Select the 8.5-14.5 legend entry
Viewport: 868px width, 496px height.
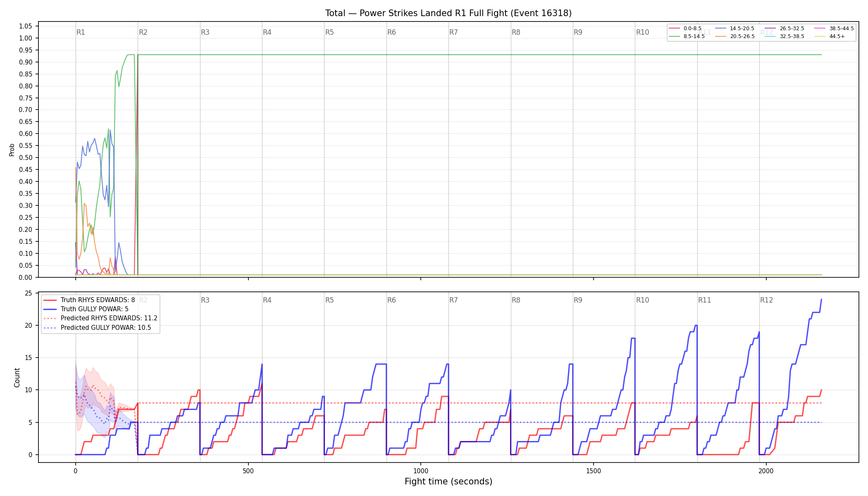click(x=687, y=36)
